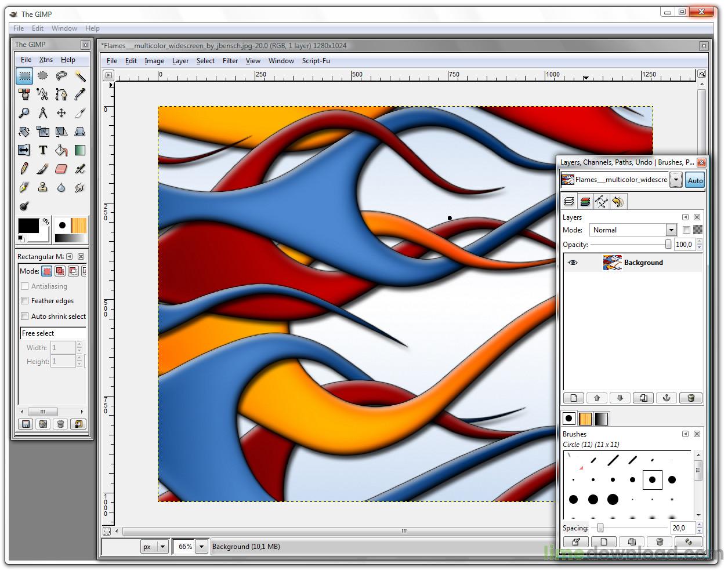Delete layer using the trash icon
Viewport: 728px width, 571px height.
pyautogui.click(x=690, y=398)
